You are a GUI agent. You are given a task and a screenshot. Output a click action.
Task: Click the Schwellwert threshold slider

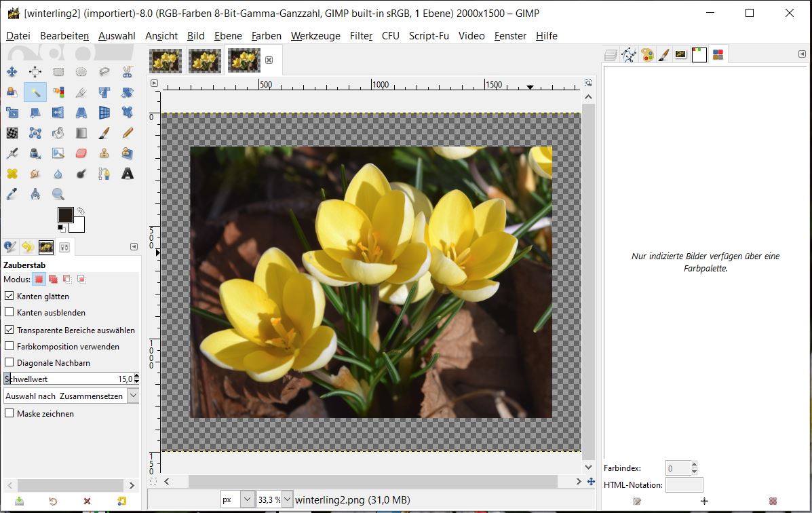coord(68,379)
